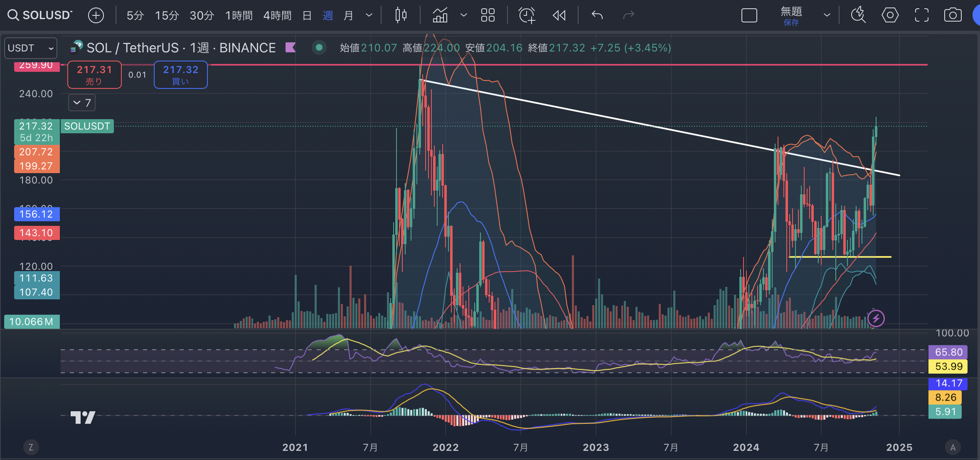Viewport: 980px width, 460px height.
Task: Click the TradingView logo
Action: tap(83, 417)
